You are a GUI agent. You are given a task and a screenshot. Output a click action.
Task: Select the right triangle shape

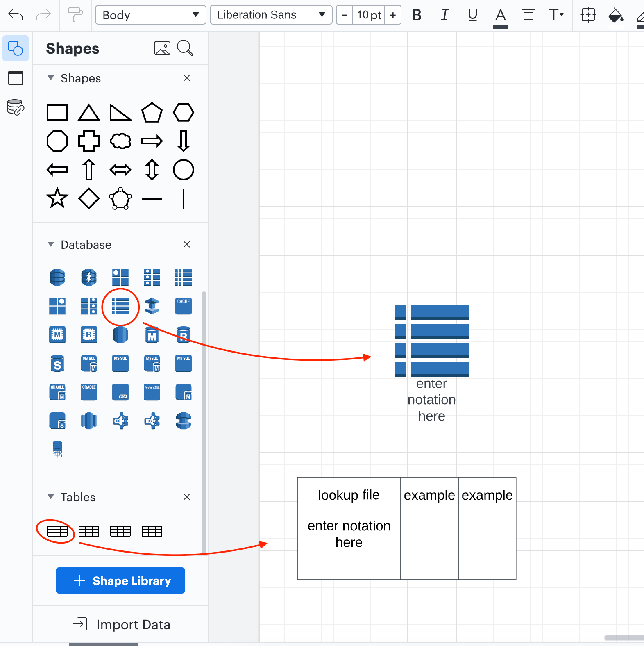[x=120, y=112]
